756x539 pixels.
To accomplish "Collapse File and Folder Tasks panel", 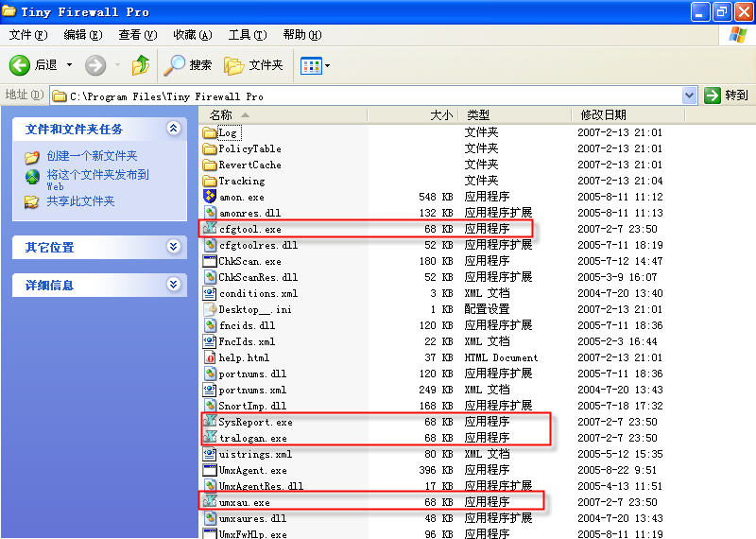I will click(174, 128).
